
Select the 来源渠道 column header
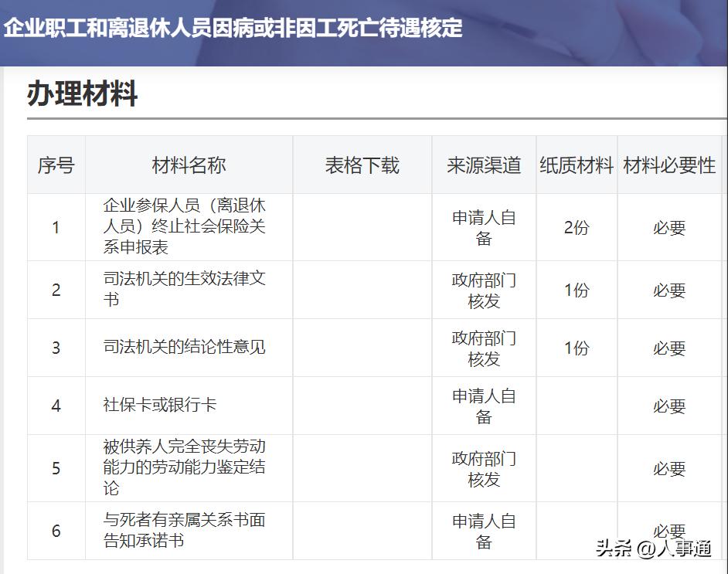click(x=482, y=165)
